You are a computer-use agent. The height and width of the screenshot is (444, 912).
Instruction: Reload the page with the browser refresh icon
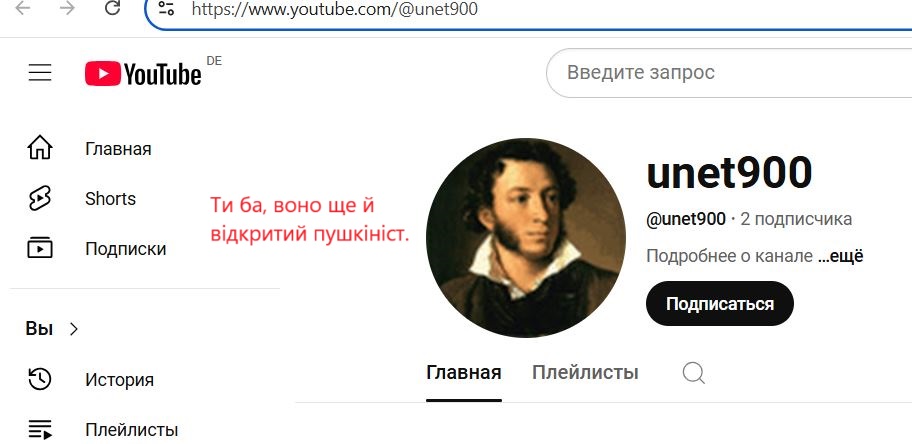click(112, 8)
